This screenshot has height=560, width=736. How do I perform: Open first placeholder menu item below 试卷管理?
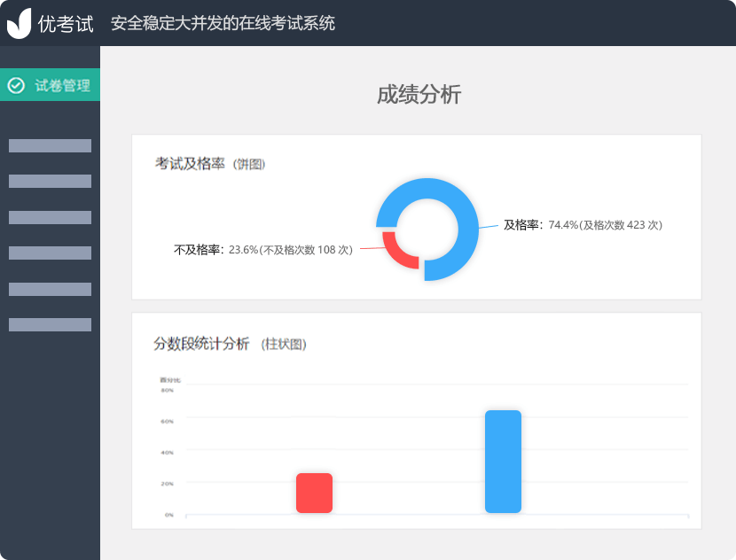(x=50, y=146)
